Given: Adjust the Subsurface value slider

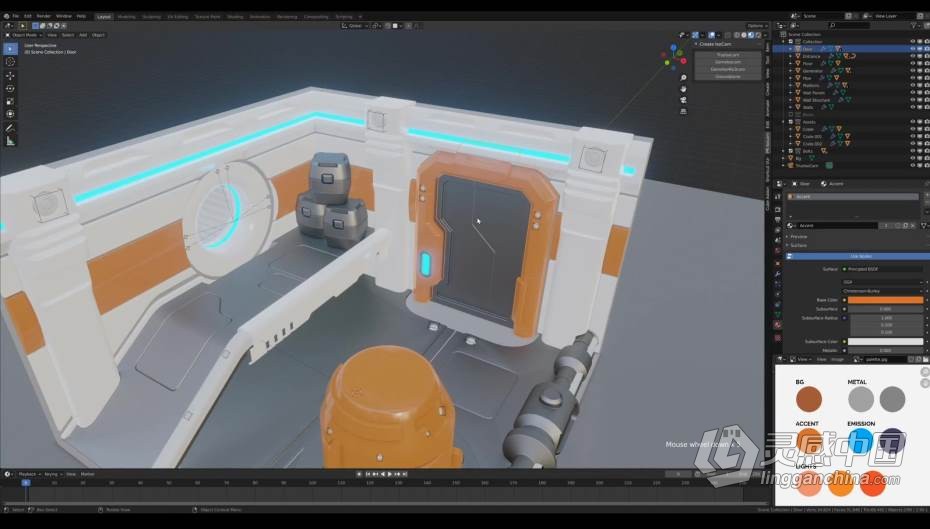Looking at the screenshot, I should (885, 309).
